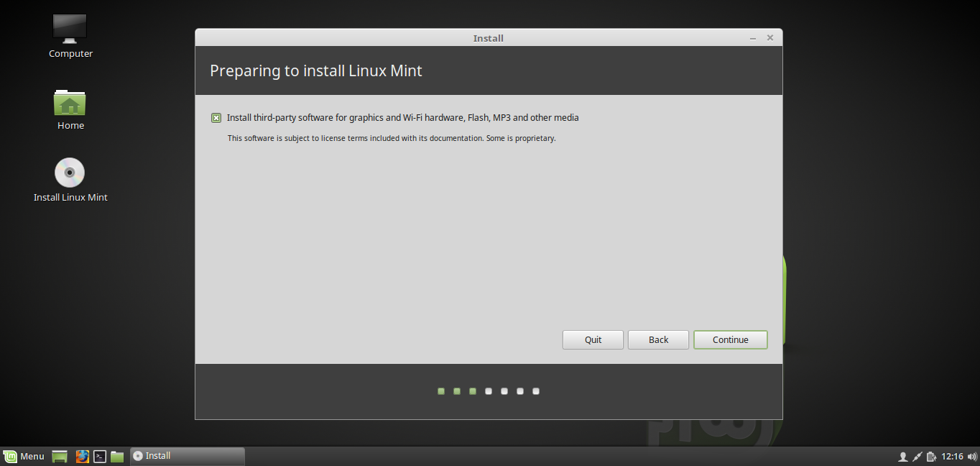Select the Install taskbar window entry
980x466 pixels.
(188, 456)
